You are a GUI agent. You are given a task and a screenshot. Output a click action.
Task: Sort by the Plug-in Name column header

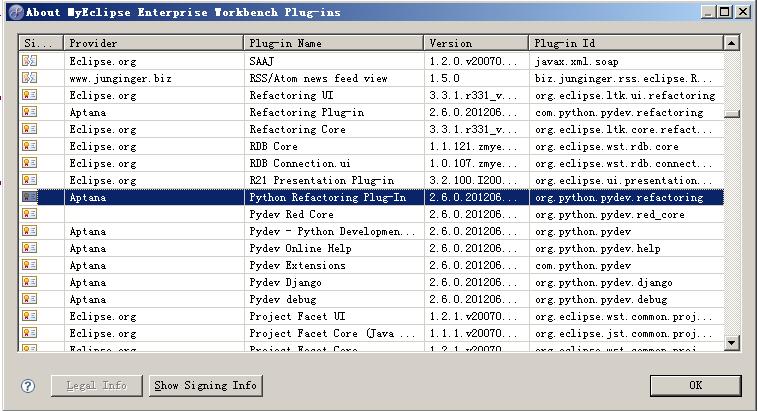click(x=334, y=43)
